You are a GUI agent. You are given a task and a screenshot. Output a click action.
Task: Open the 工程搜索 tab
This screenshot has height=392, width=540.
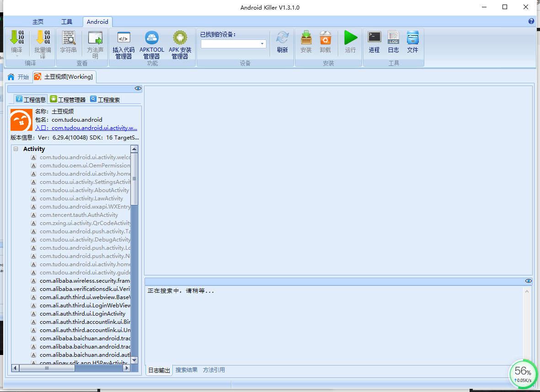point(105,100)
